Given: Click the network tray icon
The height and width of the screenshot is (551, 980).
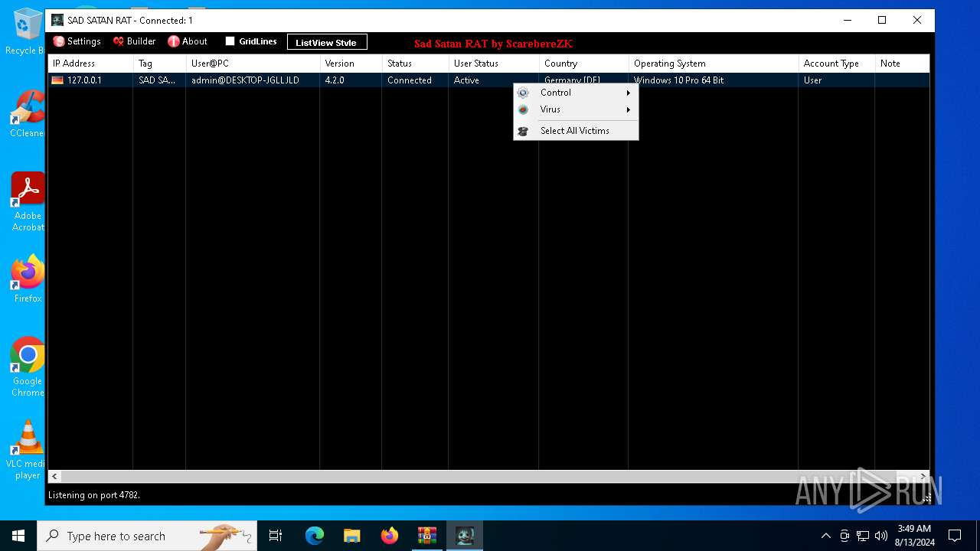Looking at the screenshot, I should tap(863, 536).
